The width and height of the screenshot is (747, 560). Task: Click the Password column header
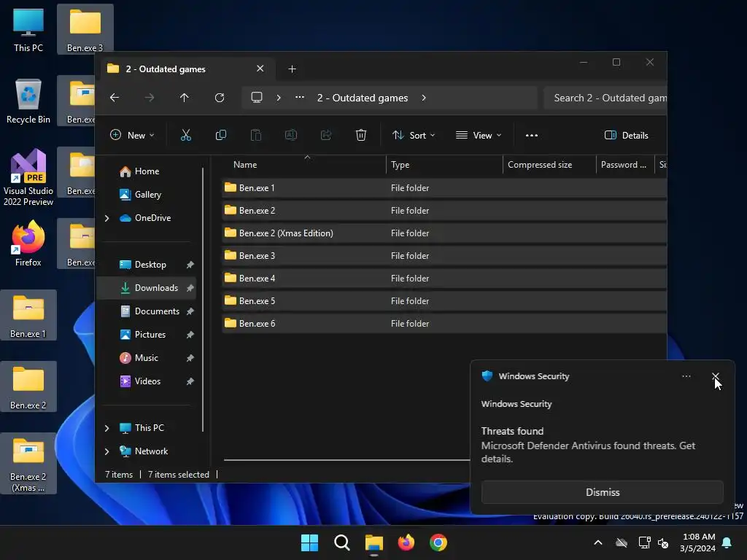pyautogui.click(x=625, y=165)
